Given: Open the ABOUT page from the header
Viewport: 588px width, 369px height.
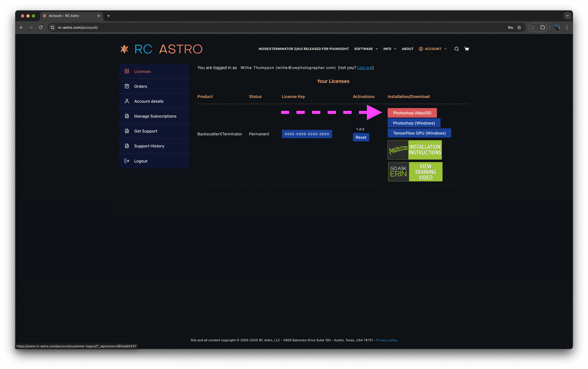Looking at the screenshot, I should (x=407, y=49).
